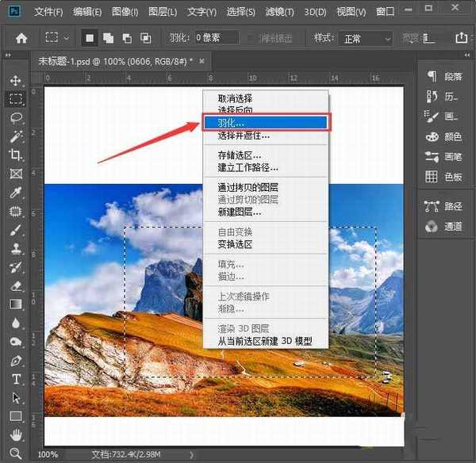Open the 通道 (Channels) panel
Image resolution: width=476 pixels, height=463 pixels.
pyautogui.click(x=445, y=227)
